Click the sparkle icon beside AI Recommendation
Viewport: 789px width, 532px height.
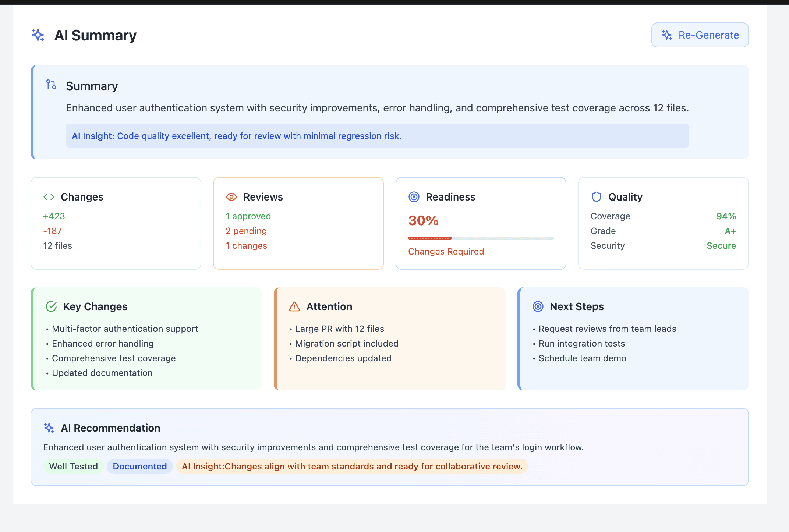49,428
